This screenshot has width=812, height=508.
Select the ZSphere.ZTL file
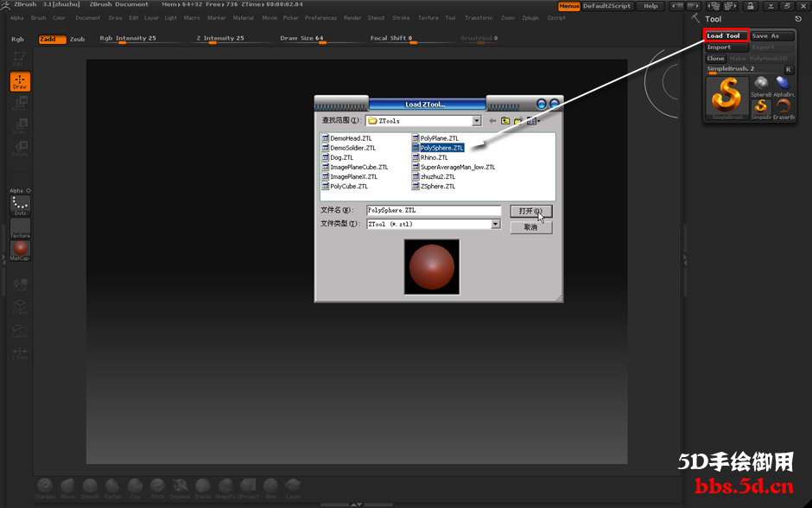click(x=434, y=187)
